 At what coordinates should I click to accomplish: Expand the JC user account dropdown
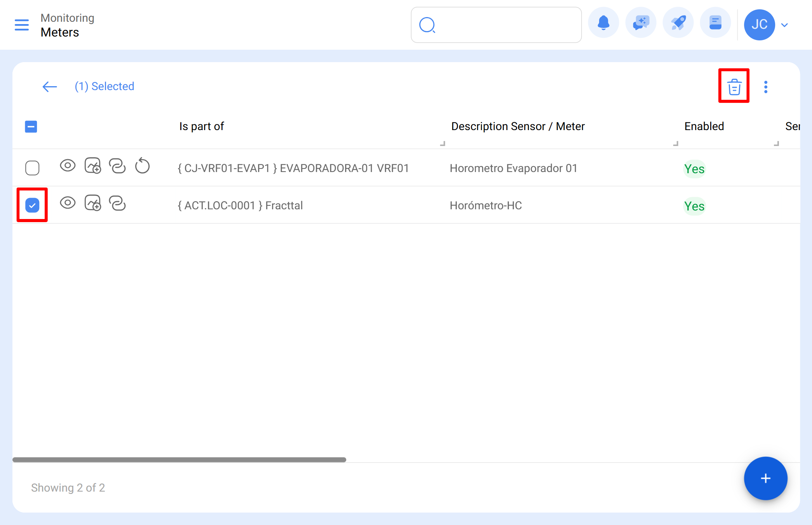click(784, 25)
